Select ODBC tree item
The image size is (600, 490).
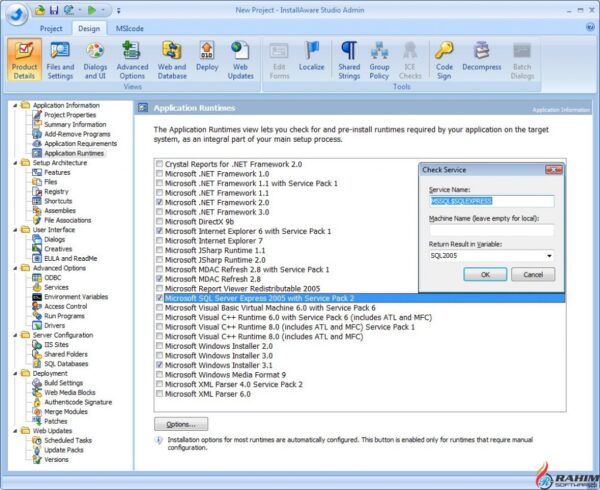[52, 277]
